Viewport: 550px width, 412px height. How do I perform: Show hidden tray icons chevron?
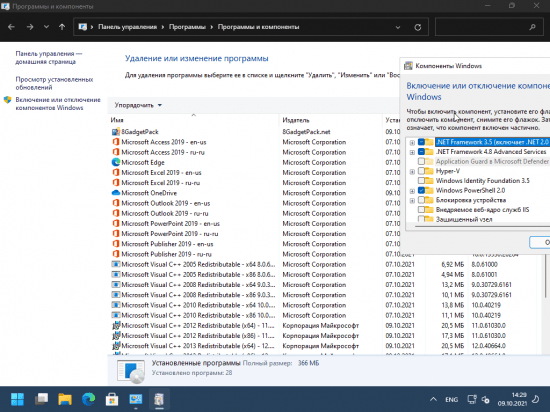click(433, 399)
